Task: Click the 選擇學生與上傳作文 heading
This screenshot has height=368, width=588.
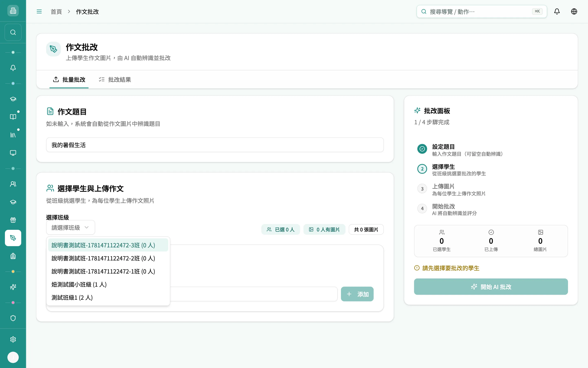Action: [90, 188]
